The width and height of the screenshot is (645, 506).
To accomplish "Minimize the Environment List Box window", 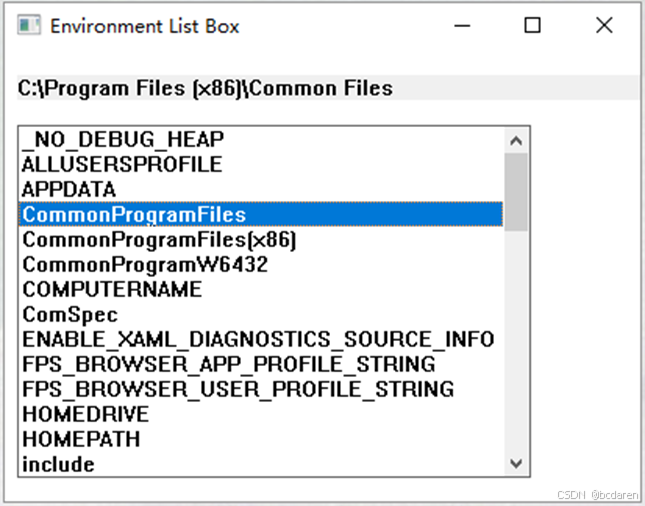I will [x=462, y=26].
